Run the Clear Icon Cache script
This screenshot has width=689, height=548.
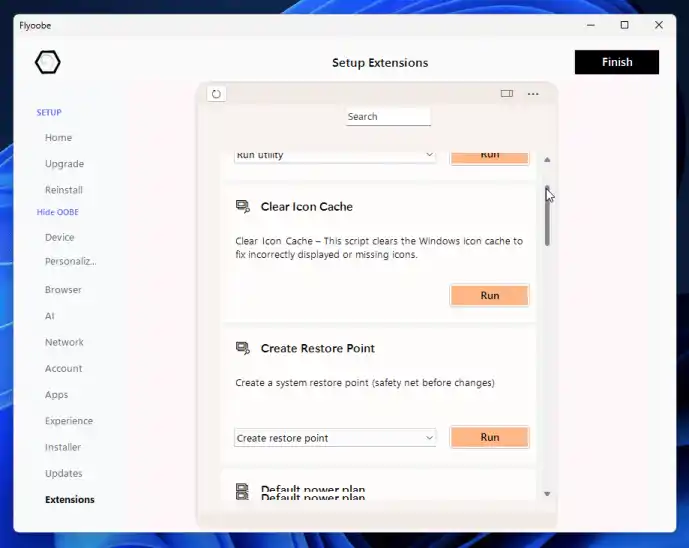pyautogui.click(x=489, y=296)
